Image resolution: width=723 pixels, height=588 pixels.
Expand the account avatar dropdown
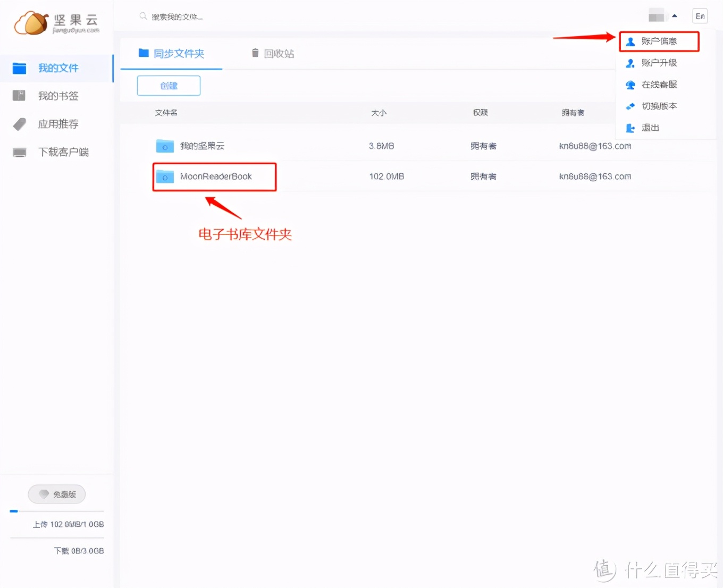[662, 15]
